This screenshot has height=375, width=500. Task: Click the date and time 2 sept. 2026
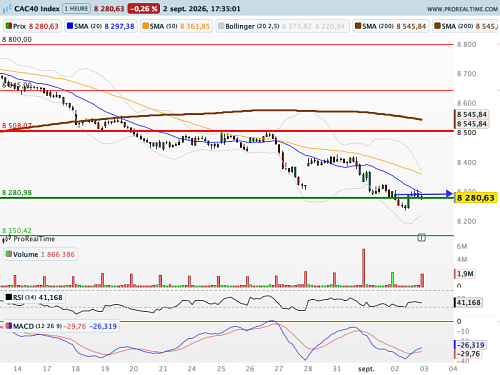tap(202, 9)
